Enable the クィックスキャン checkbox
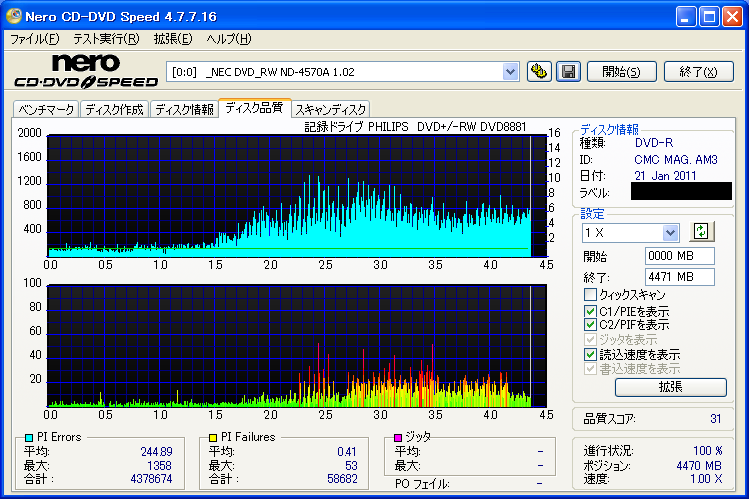Viewport: 749px width, 499px height. pyautogui.click(x=590, y=294)
